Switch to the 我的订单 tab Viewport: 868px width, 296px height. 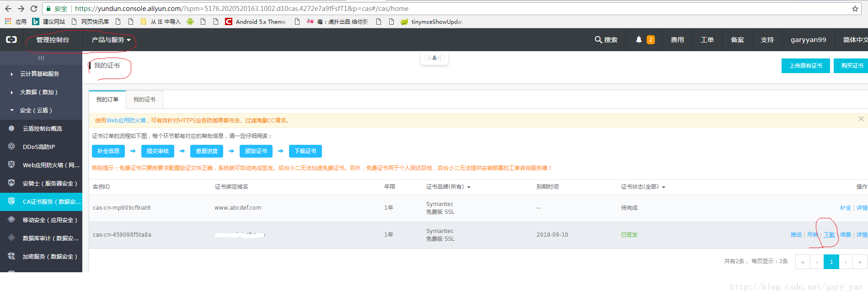[x=107, y=100]
